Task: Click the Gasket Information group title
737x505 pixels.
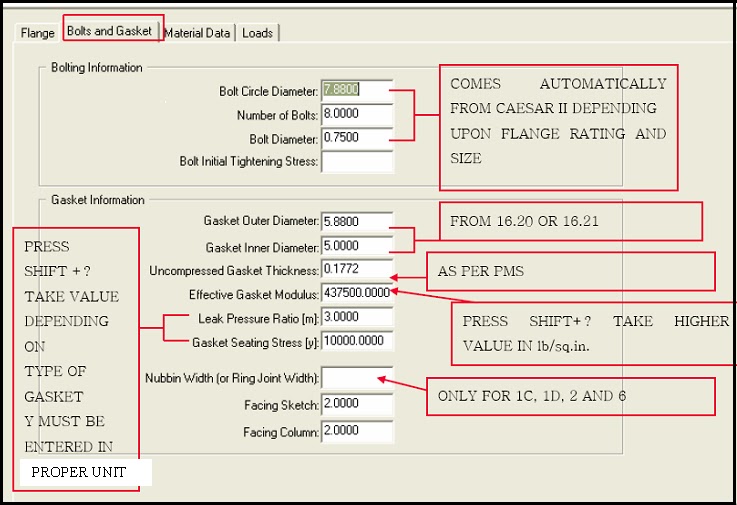Action: (x=98, y=200)
